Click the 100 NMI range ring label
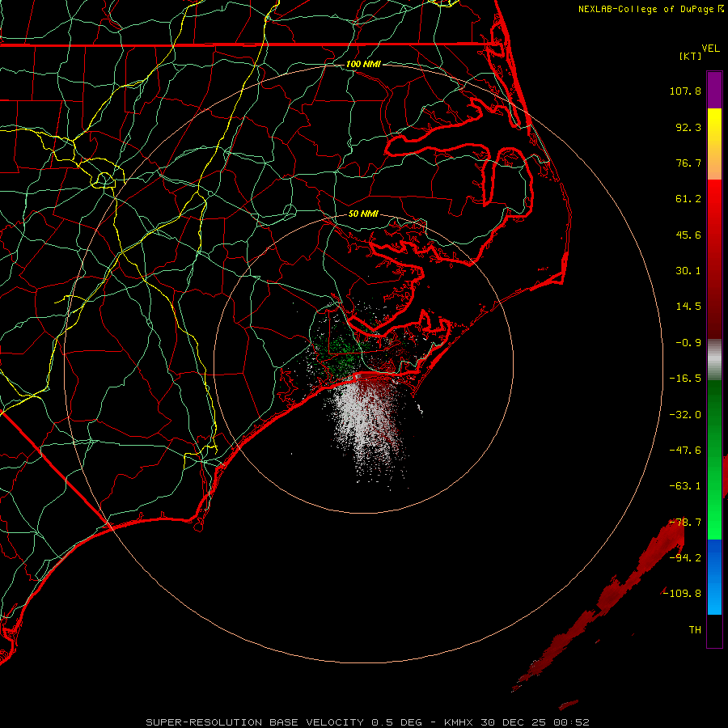 [363, 64]
